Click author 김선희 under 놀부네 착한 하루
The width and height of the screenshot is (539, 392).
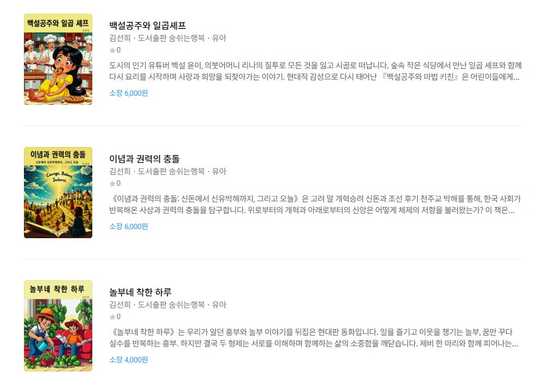[x=120, y=305]
